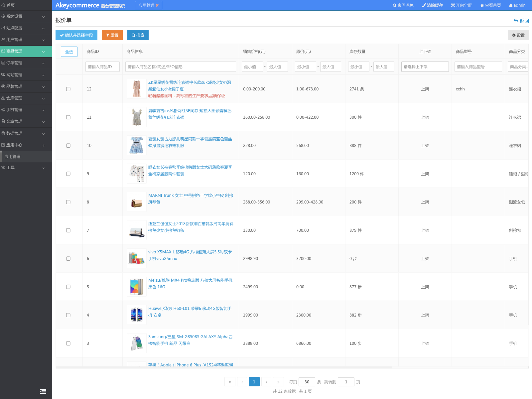Click the clear cache brush icon
The height and width of the screenshot is (399, 532).
[x=424, y=5]
